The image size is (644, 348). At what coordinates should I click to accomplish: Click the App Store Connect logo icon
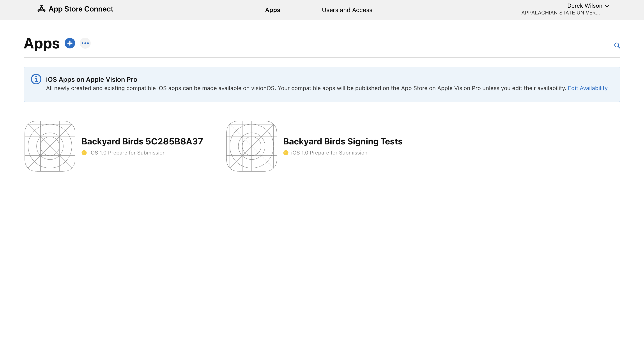pos(41,9)
